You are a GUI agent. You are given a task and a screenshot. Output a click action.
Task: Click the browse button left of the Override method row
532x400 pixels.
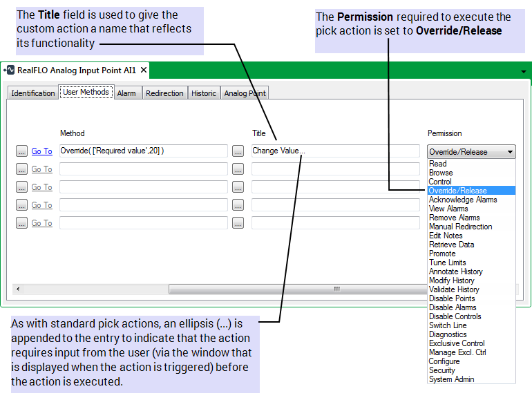[x=21, y=151]
